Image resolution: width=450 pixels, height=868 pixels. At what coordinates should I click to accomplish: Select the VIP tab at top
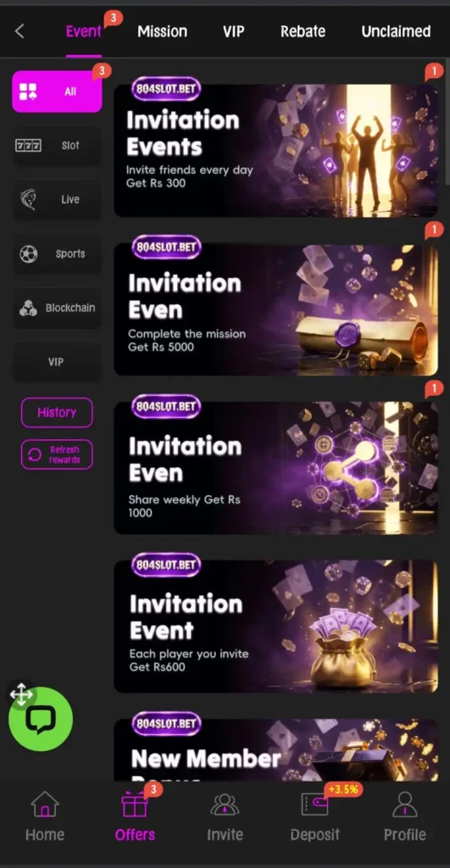click(234, 31)
